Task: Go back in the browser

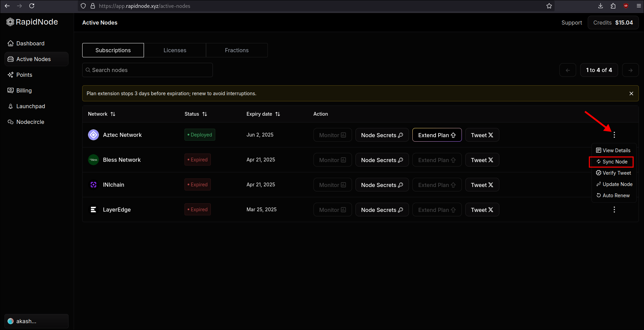Action: point(7,6)
